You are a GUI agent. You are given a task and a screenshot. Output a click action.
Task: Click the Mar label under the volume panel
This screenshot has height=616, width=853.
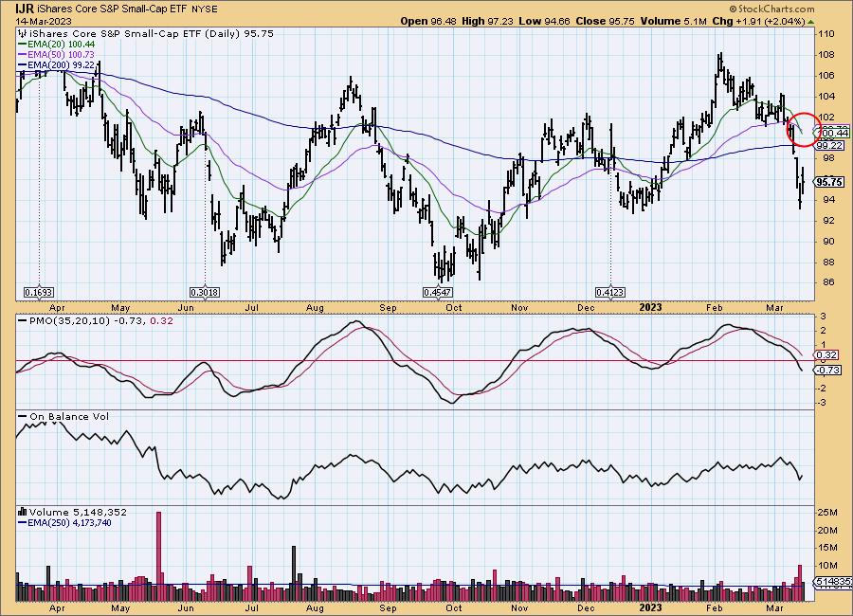click(774, 608)
